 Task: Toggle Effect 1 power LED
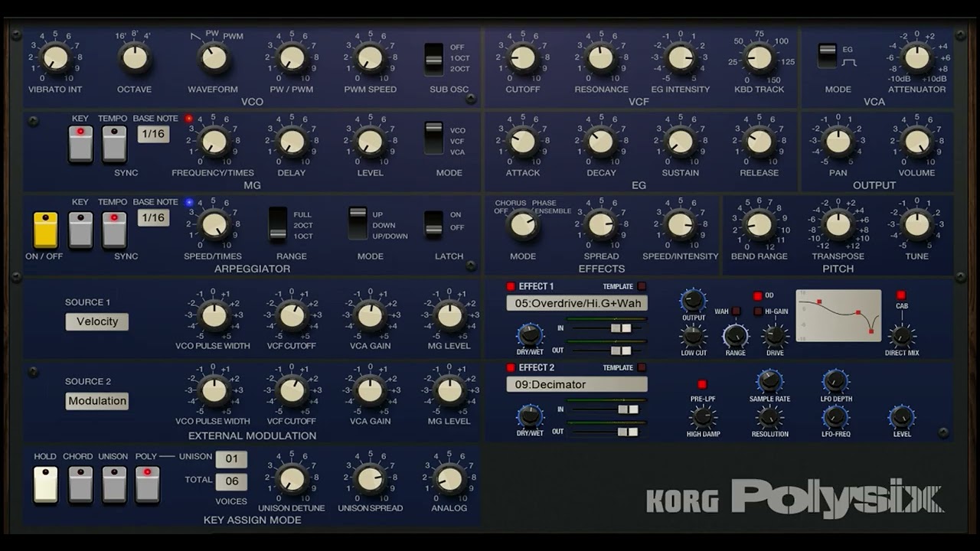511,287
